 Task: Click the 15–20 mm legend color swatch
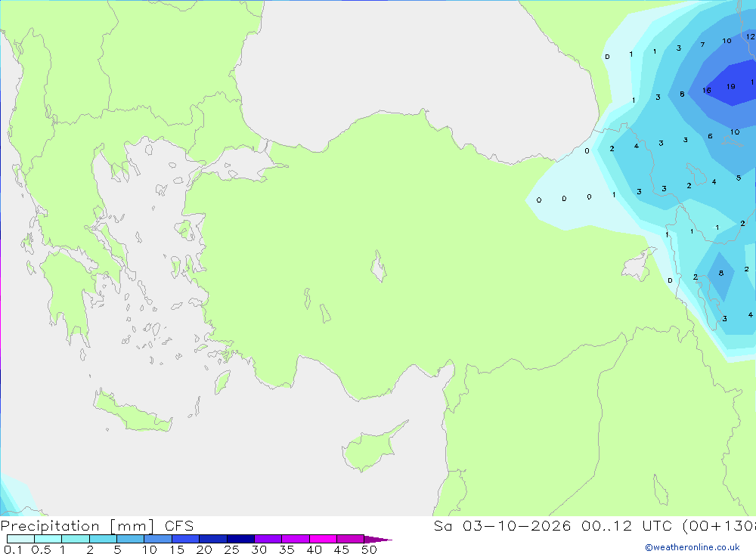[x=185, y=539]
